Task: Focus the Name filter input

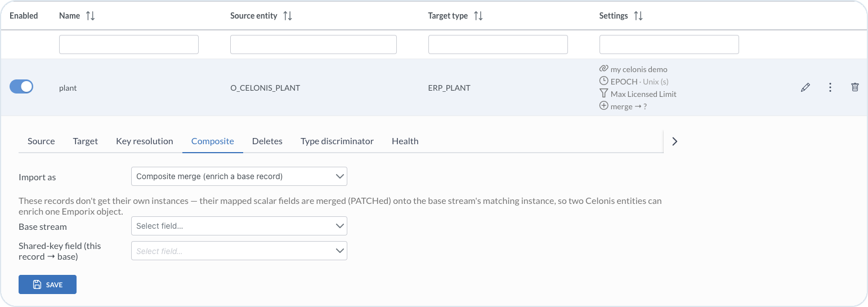Action: click(129, 45)
